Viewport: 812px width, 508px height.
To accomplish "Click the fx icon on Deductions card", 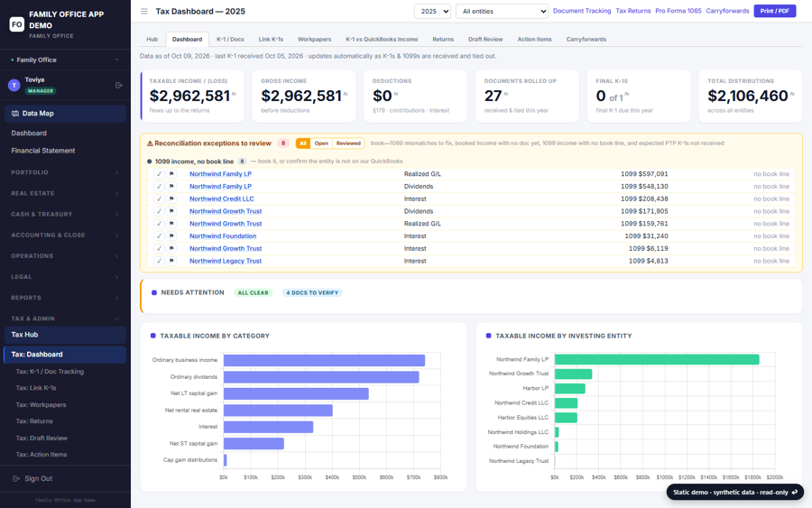I will [396, 94].
